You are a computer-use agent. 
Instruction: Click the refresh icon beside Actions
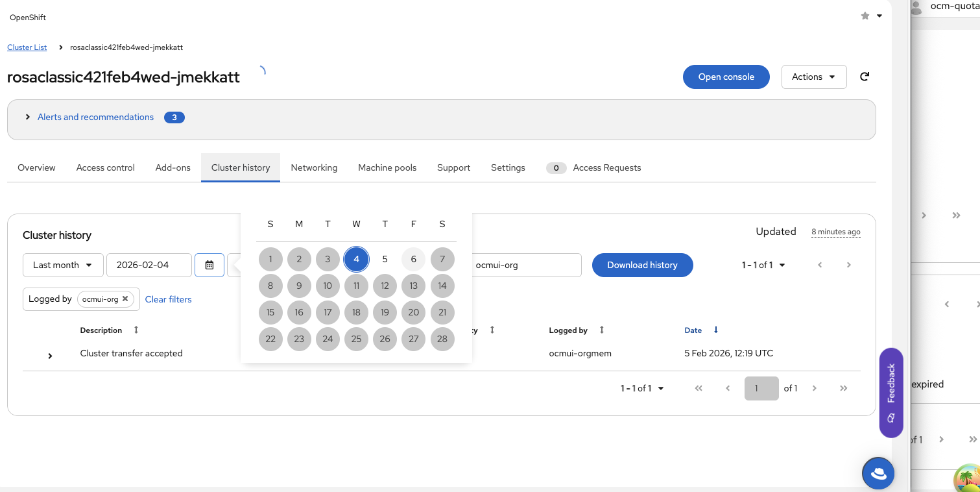point(865,77)
